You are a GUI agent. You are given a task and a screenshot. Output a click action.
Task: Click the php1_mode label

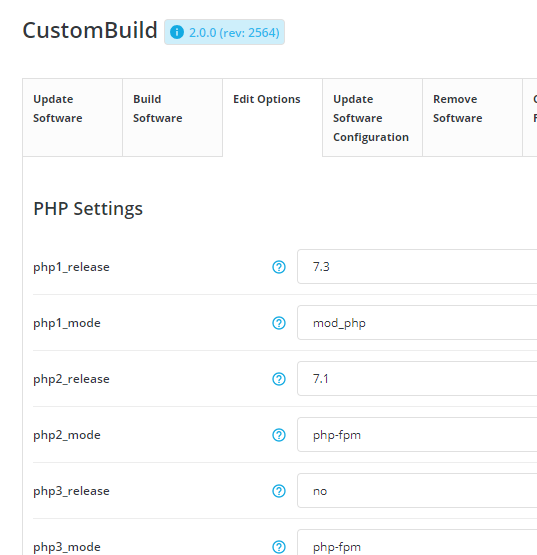tap(67, 323)
